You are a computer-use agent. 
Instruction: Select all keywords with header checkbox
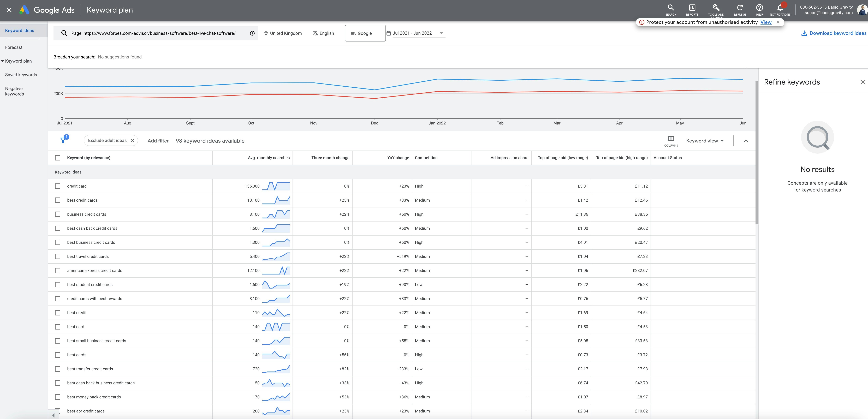pos(58,158)
